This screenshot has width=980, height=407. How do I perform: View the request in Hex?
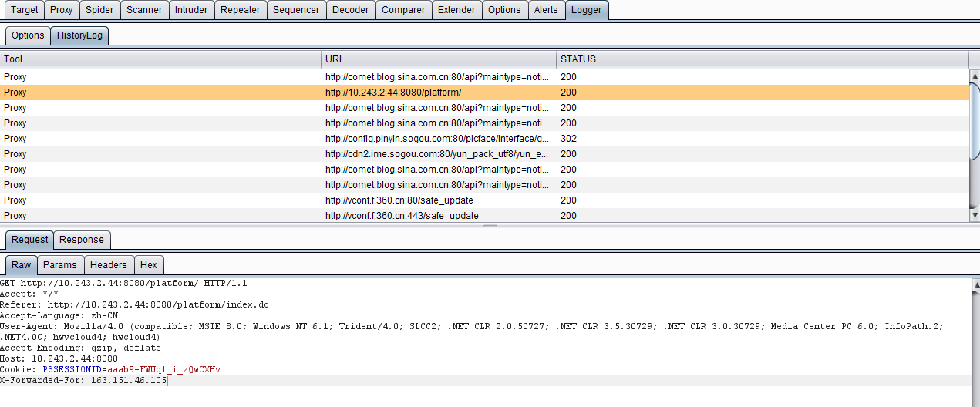coord(149,265)
